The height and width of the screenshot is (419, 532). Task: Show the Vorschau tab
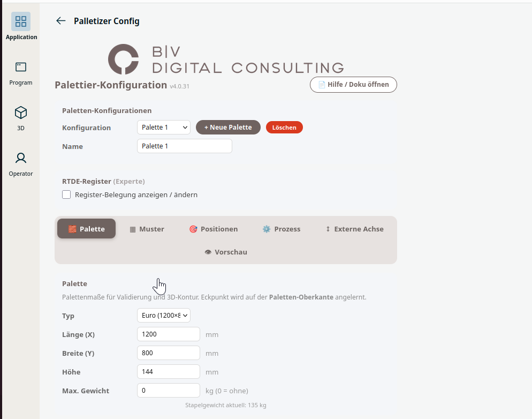[226, 252]
